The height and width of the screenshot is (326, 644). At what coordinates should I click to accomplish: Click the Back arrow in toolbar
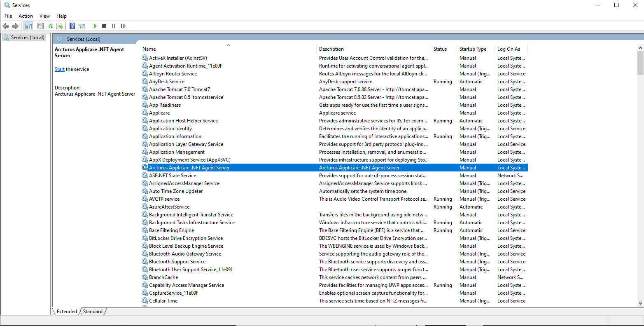click(6, 26)
